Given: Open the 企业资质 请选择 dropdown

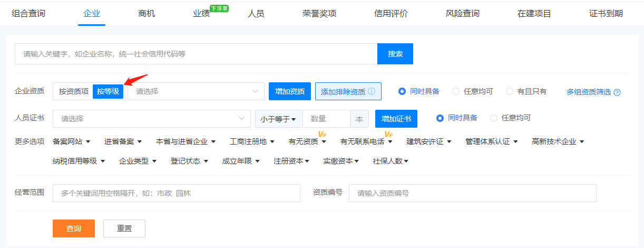Looking at the screenshot, I should pyautogui.click(x=196, y=91).
